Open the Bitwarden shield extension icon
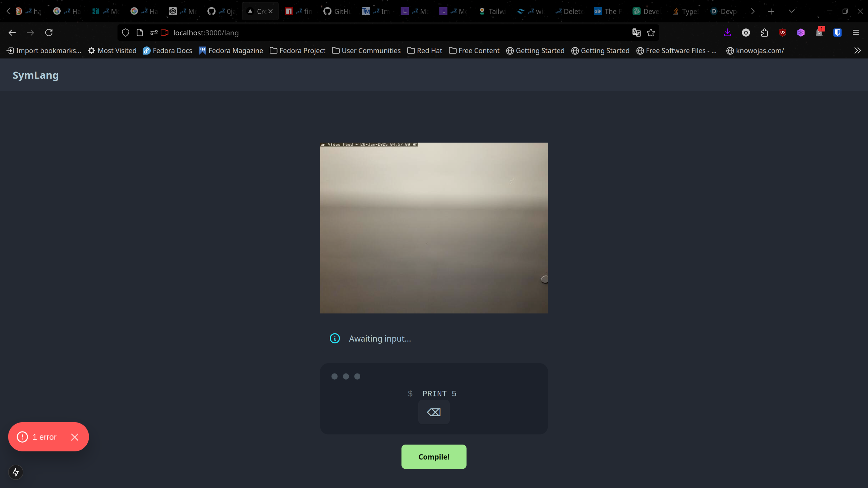 [837, 33]
